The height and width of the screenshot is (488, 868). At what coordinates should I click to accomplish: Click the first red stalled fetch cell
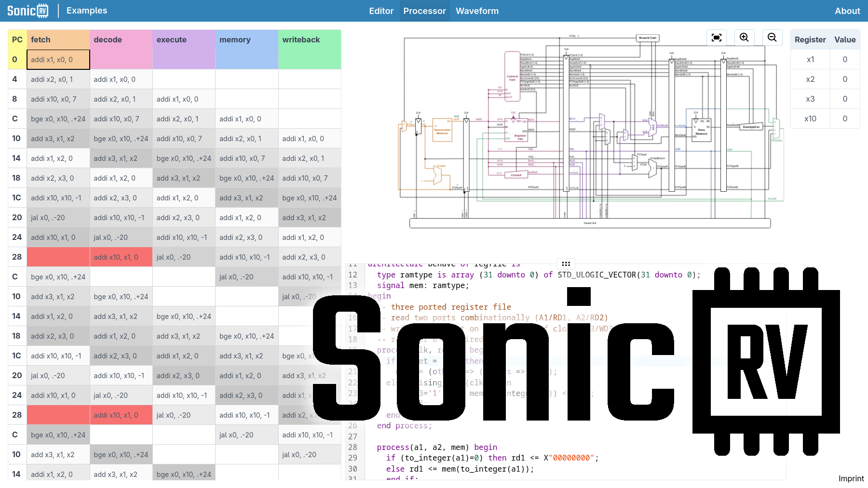tap(58, 257)
